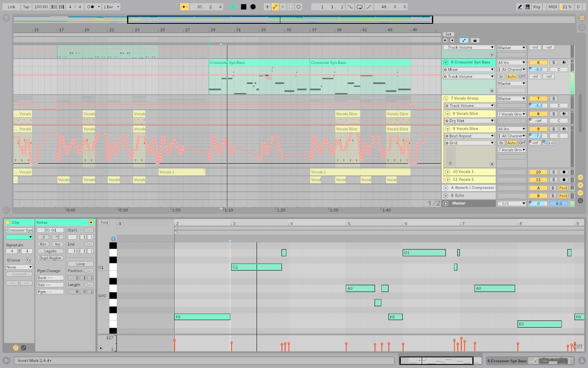The width and height of the screenshot is (588, 368).
Task: Toggle track 7 Vocals Group activator
Action: pyautogui.click(x=538, y=99)
